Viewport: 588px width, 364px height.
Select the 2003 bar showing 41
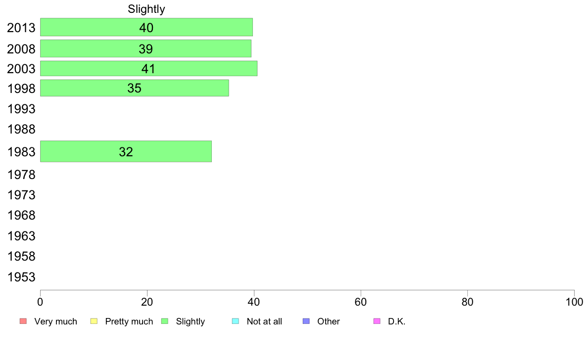pyautogui.click(x=148, y=69)
